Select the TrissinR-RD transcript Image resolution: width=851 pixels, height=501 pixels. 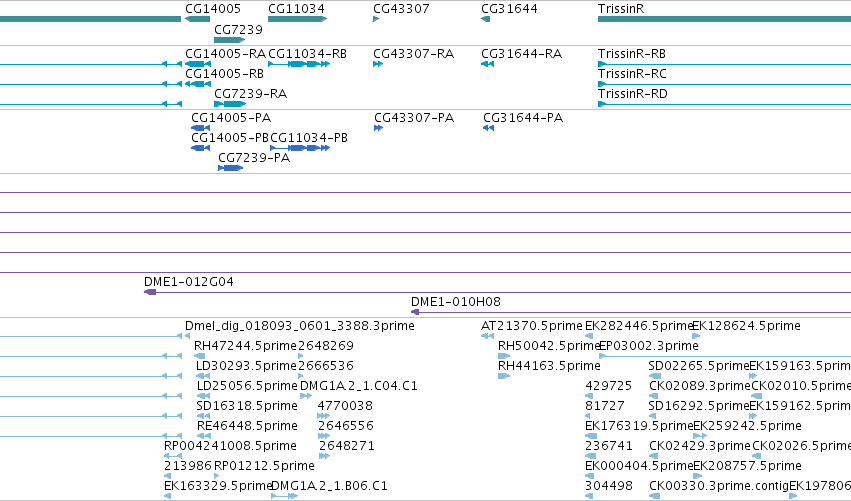coord(633,94)
